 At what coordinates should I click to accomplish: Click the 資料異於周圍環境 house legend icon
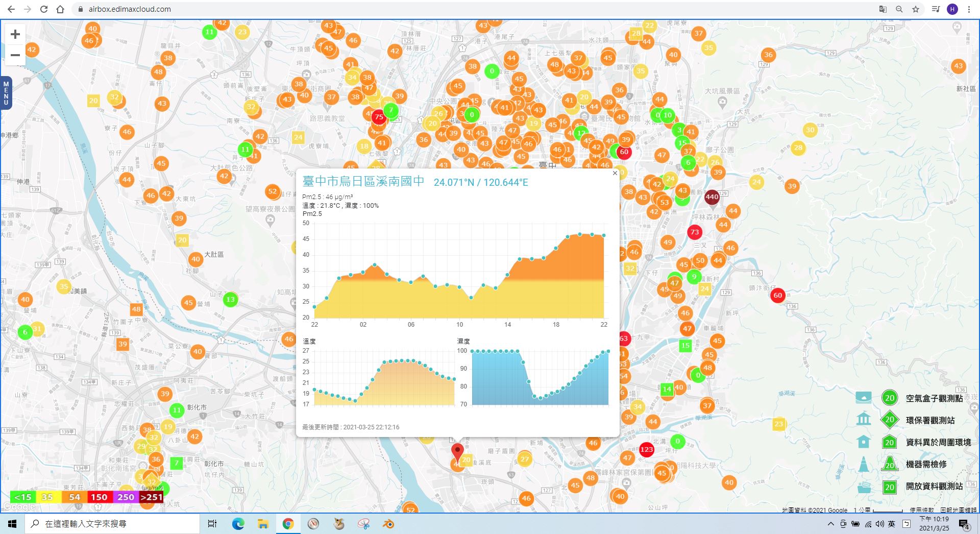[864, 442]
